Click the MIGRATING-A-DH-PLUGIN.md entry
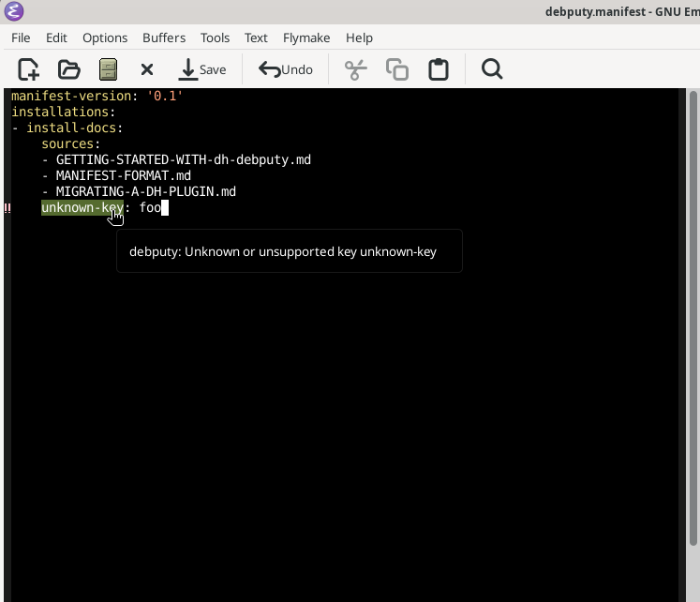700x602 pixels. 145,191
